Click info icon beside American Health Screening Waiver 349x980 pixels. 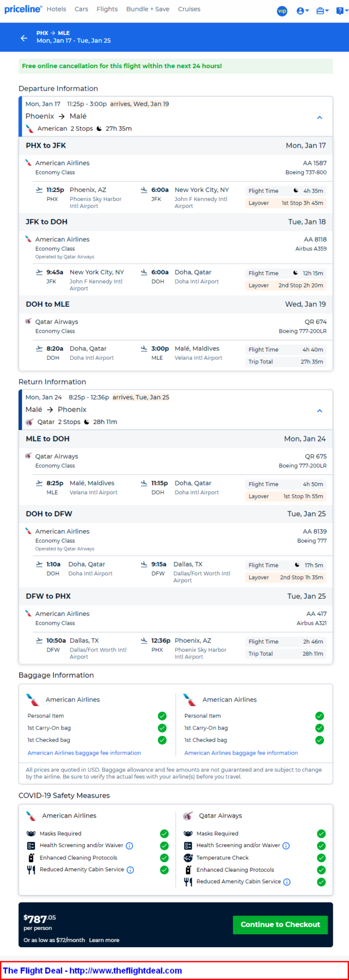tap(130, 846)
